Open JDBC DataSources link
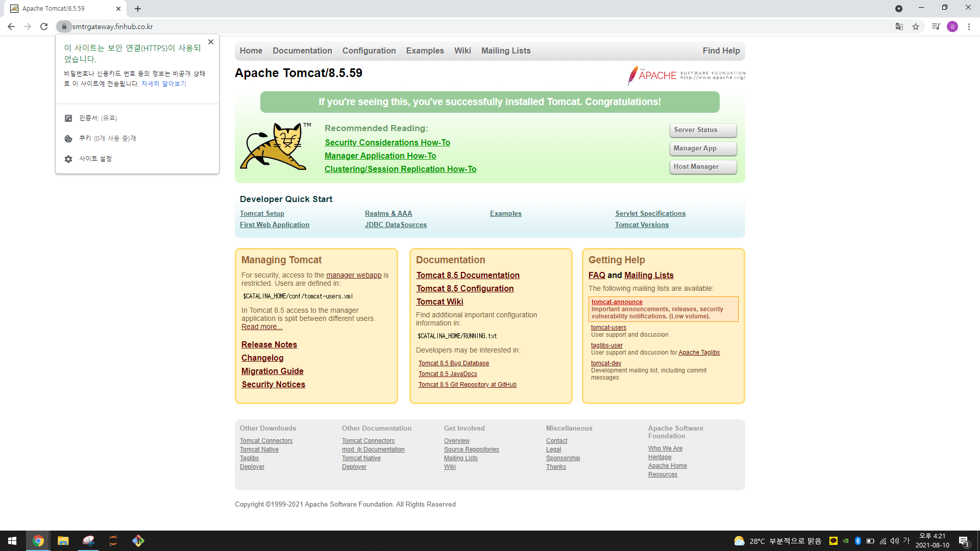Viewport: 980px width, 551px height. [396, 225]
